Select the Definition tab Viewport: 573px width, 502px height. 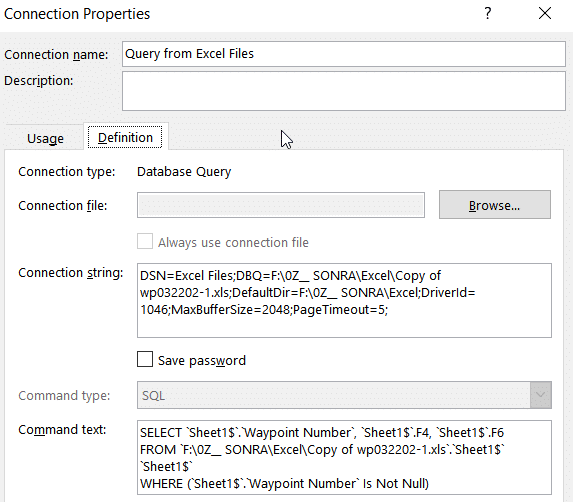tap(125, 137)
